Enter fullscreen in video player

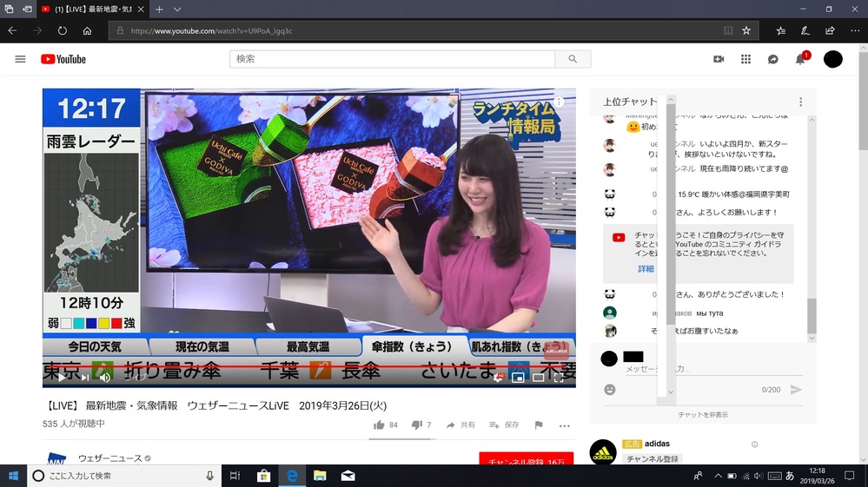(x=559, y=378)
